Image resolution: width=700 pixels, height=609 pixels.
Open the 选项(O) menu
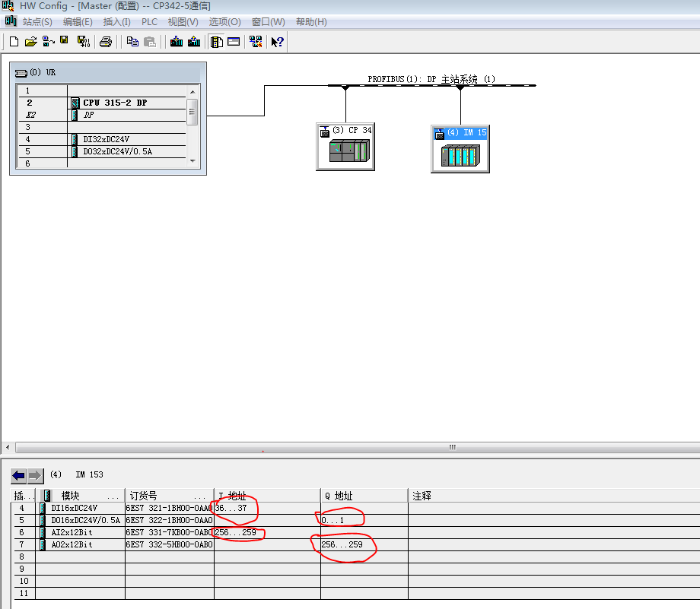224,22
